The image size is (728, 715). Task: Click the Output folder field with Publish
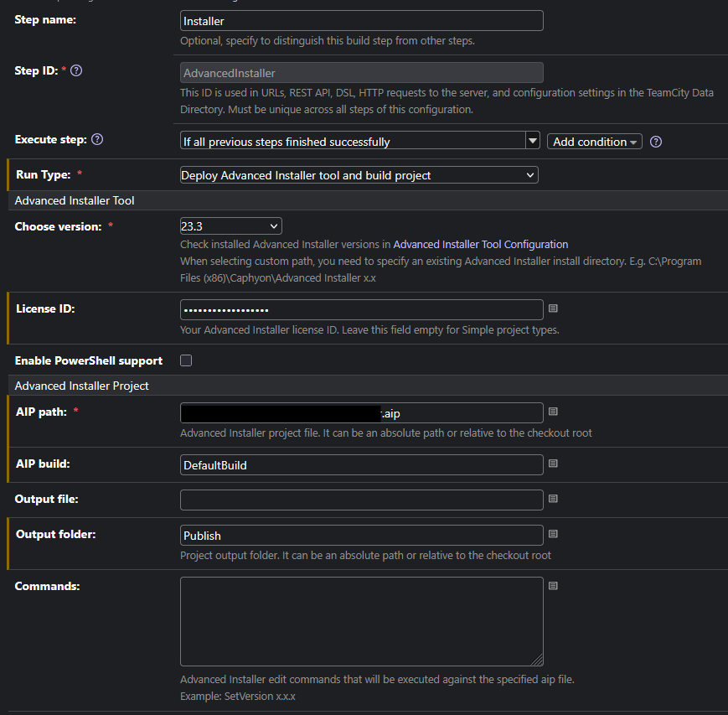362,536
